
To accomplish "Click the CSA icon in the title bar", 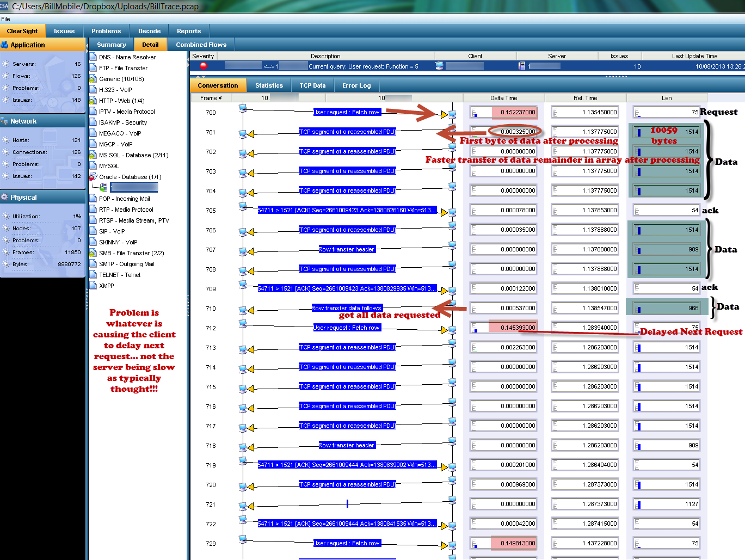I will pyautogui.click(x=4, y=5).
